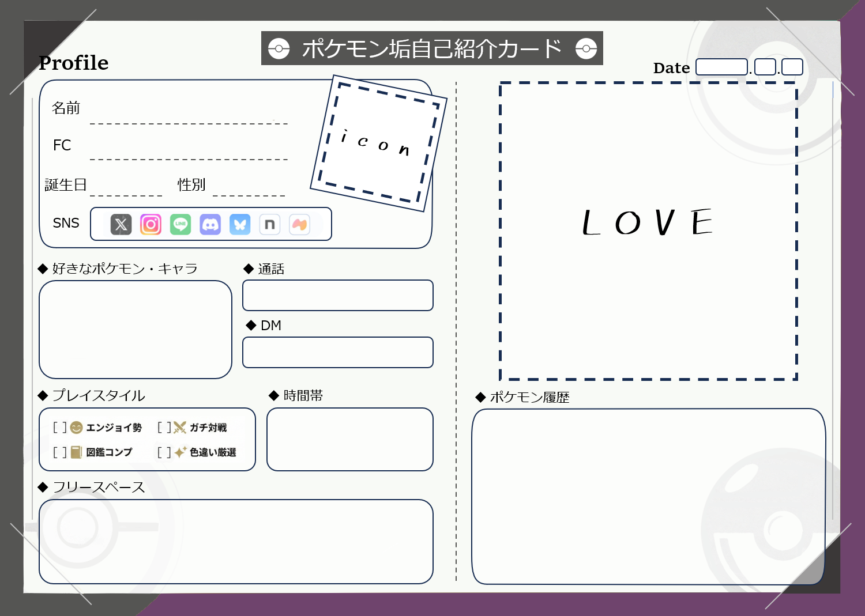Click the 通話 text box
Image resolution: width=865 pixels, height=616 pixels.
(338, 295)
